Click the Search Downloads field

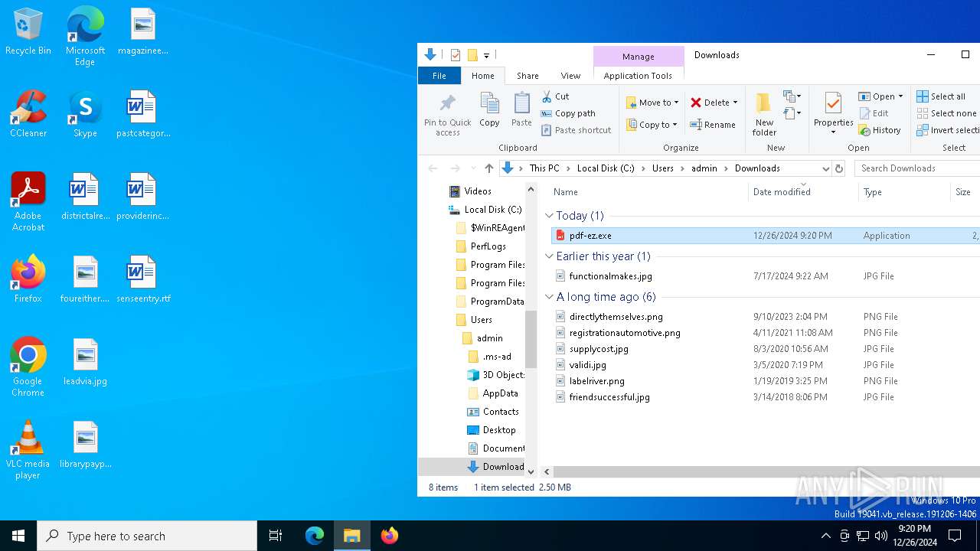click(x=917, y=168)
